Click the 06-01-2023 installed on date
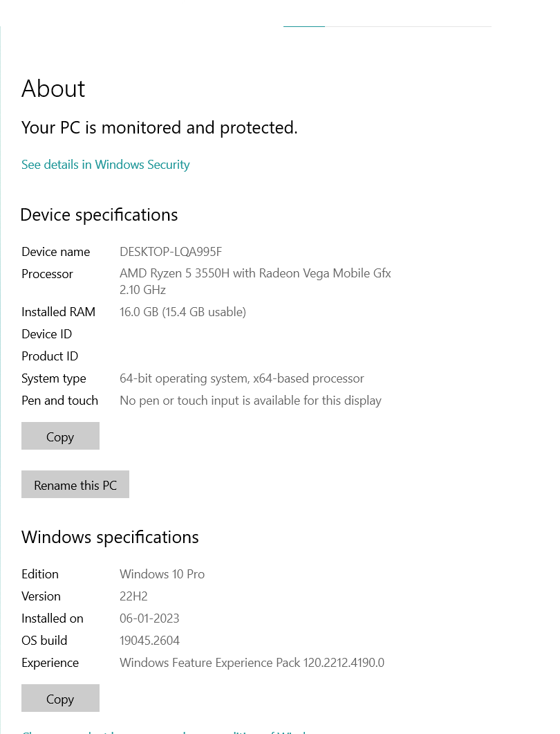Image resolution: width=560 pixels, height=734 pixels. pos(149,618)
